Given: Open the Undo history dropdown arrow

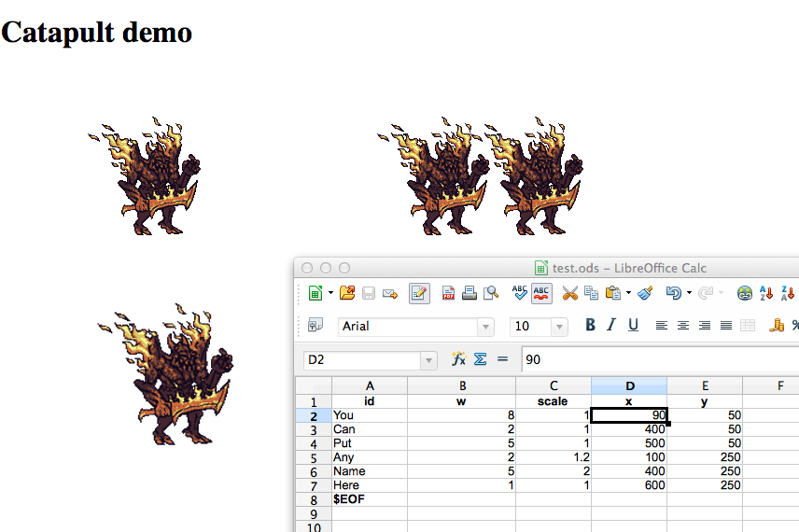Looking at the screenshot, I should coord(689,293).
